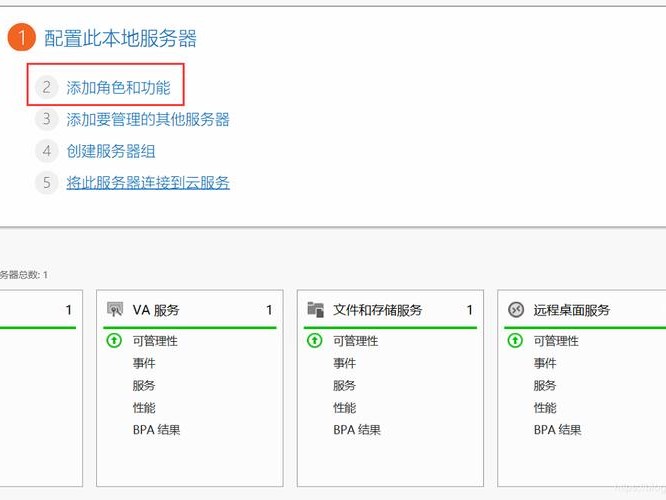This screenshot has height=500, width=666.
Task: Select 性能 in 文件和存储服务 tile
Action: click(x=344, y=408)
